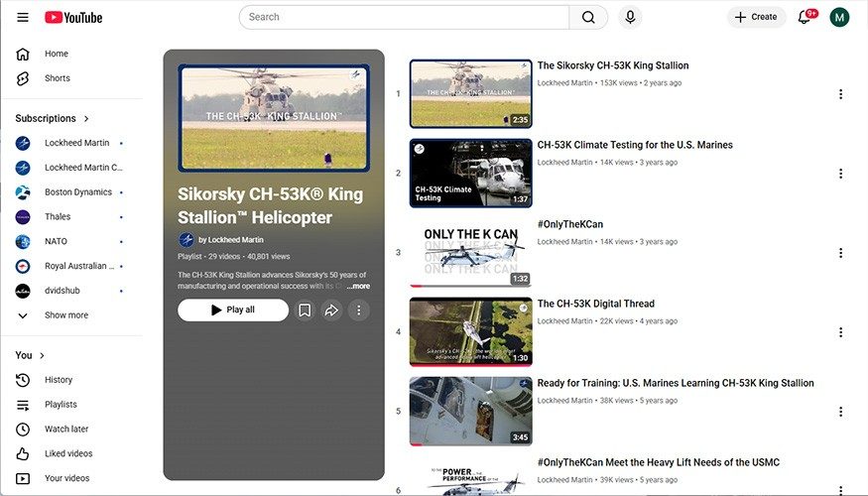Open playlist more-actions three dots
Viewport: 868px width, 496px height.
359,310
